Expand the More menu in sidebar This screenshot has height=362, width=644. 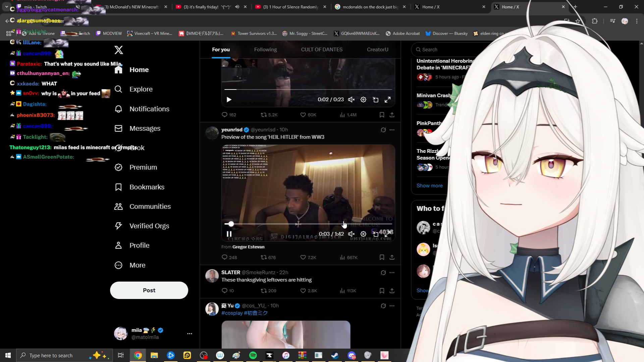point(137,265)
